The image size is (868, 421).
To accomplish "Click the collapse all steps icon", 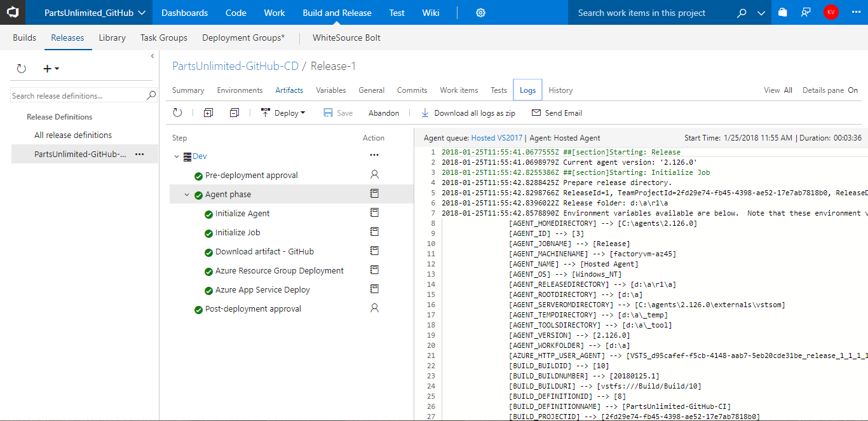I will pyautogui.click(x=234, y=113).
